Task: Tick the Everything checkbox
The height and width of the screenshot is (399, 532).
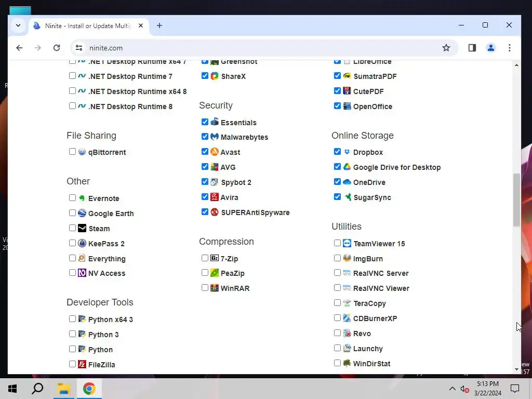Action: coord(72,258)
